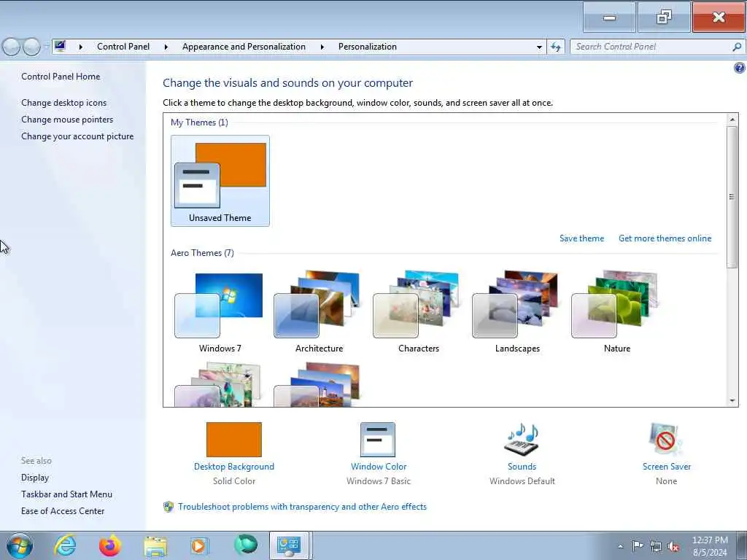Click the Desktop Background text link
Viewport: 747px width, 560px height.
coord(234,467)
